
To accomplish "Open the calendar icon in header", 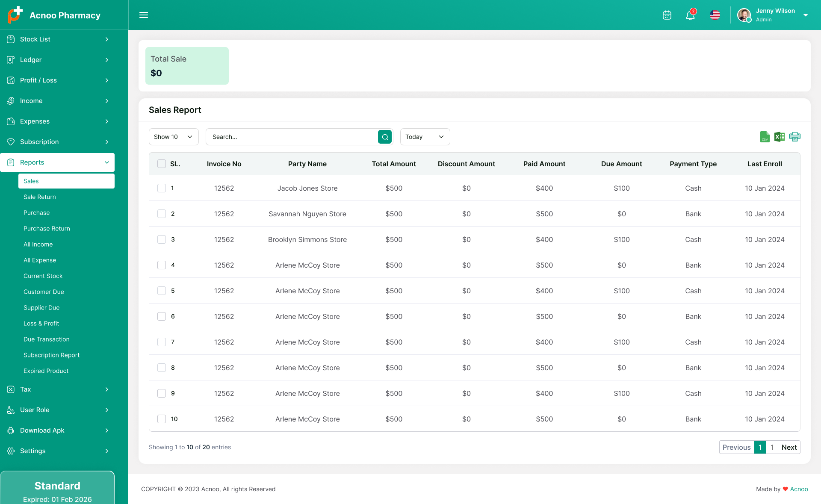I will [667, 15].
